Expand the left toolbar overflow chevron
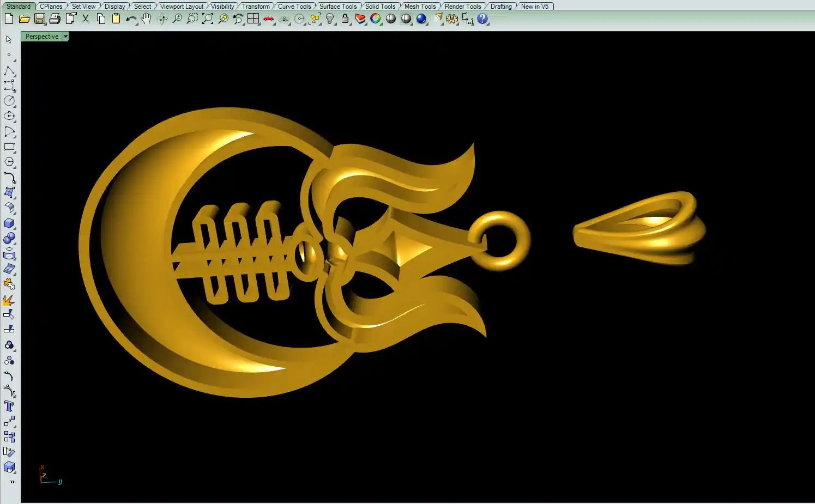 pyautogui.click(x=12, y=482)
